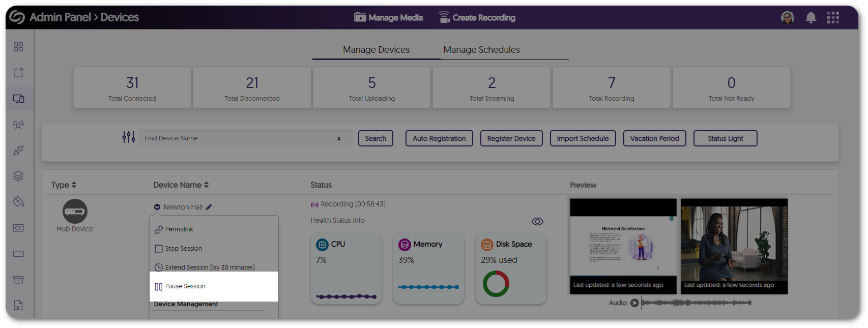Click the Recording [00:58:43] status text
Image resolution: width=868 pixels, height=328 pixels.
click(353, 204)
